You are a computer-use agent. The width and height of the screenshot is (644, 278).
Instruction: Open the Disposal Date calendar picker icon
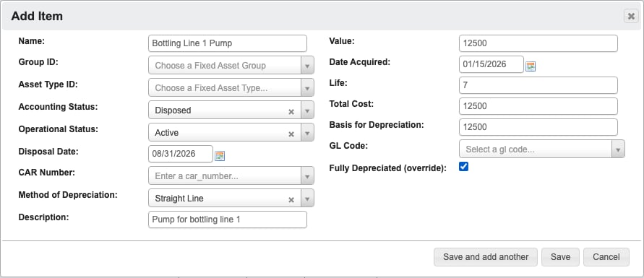click(220, 156)
